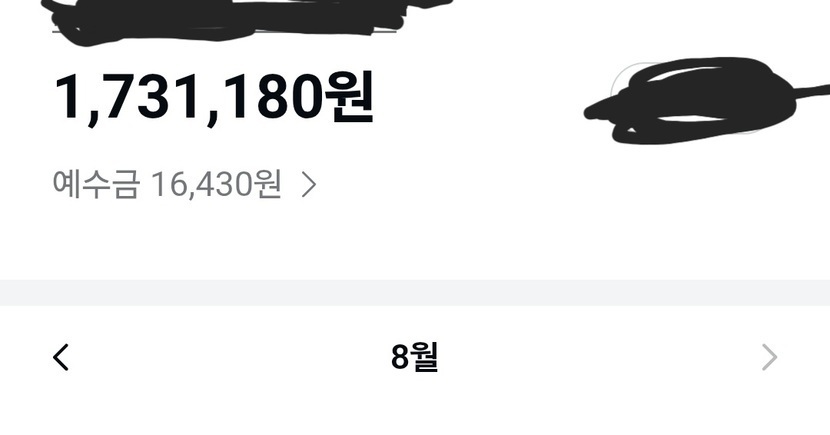Click the 원 character after 1,731,180
Screen dimensions: 830x435
point(348,97)
